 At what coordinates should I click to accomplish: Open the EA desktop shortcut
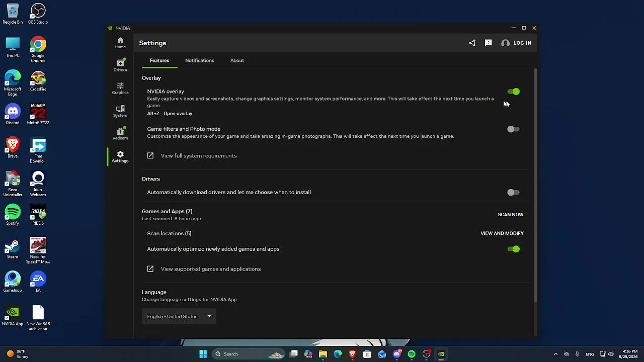coord(38,282)
